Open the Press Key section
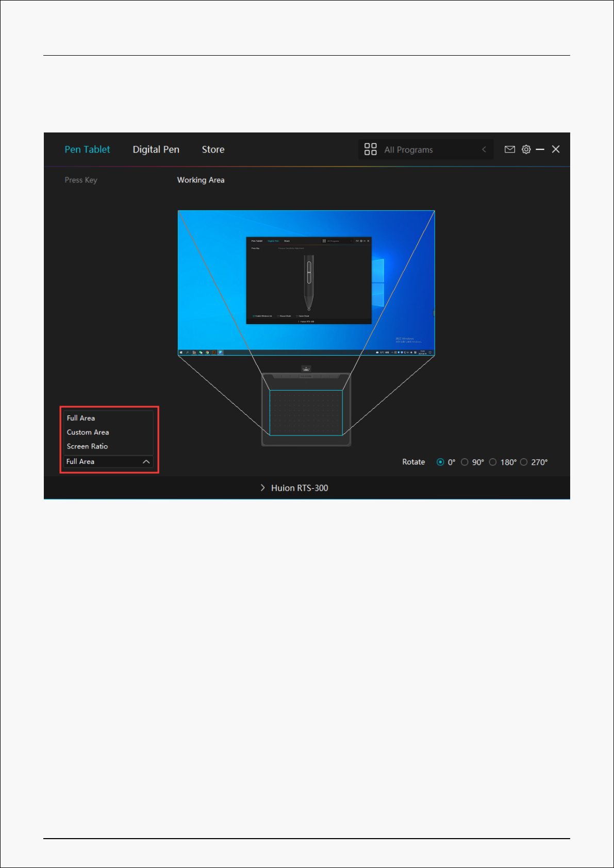Image resolution: width=614 pixels, height=868 pixels. (x=81, y=180)
